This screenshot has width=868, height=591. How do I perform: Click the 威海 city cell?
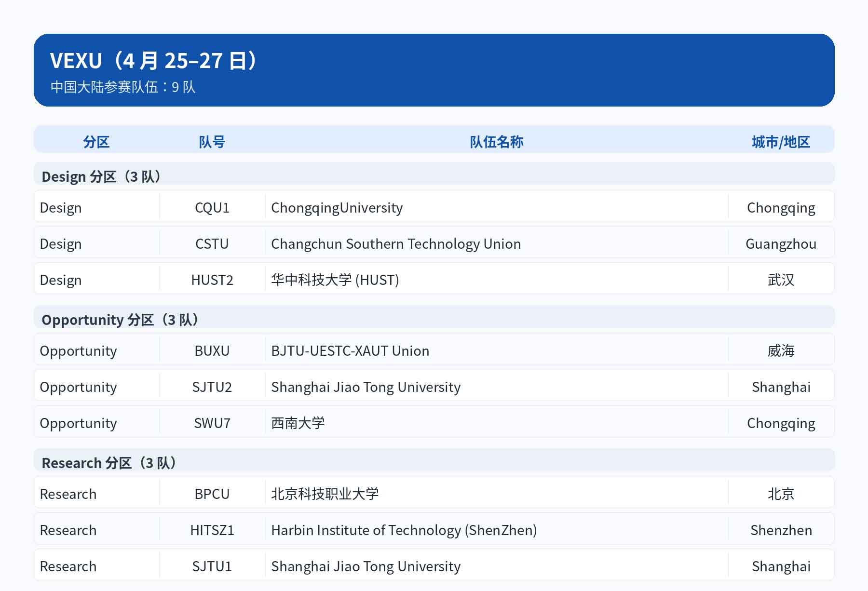coord(781,351)
